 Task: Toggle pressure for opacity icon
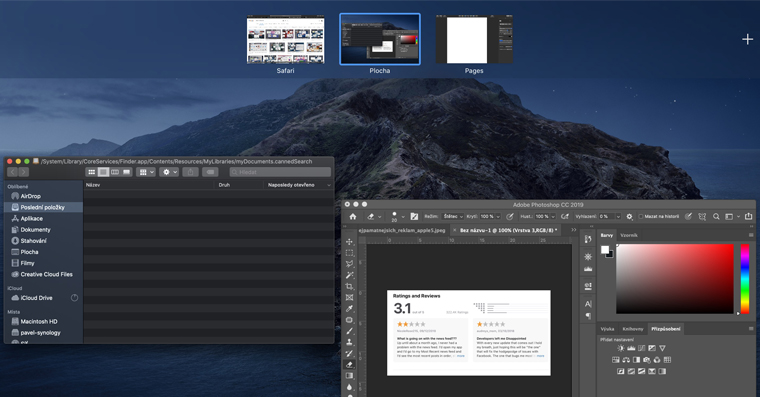(510, 216)
